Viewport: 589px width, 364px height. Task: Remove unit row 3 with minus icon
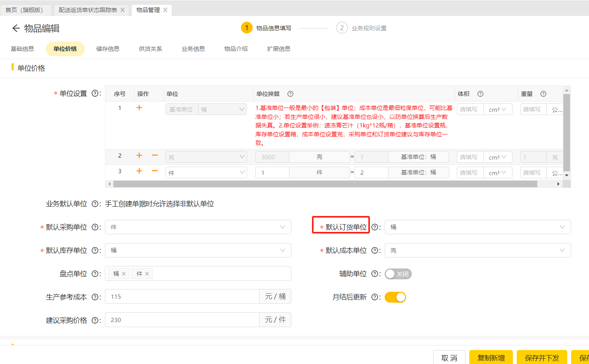[x=155, y=171]
